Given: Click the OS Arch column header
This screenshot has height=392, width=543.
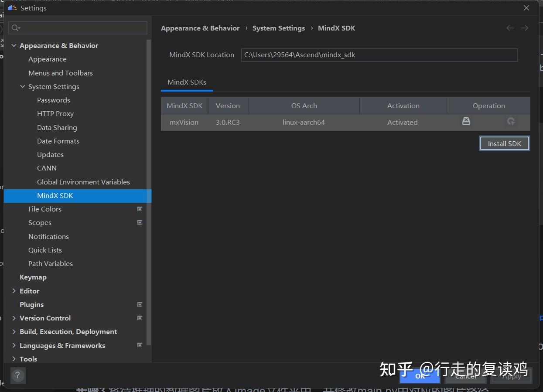Looking at the screenshot, I should tap(304, 106).
